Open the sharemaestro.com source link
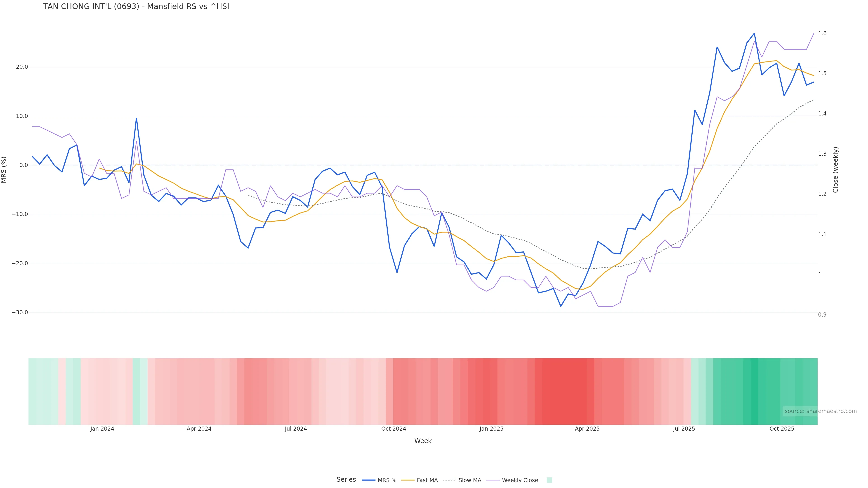The height and width of the screenshot is (488, 868). click(x=821, y=411)
